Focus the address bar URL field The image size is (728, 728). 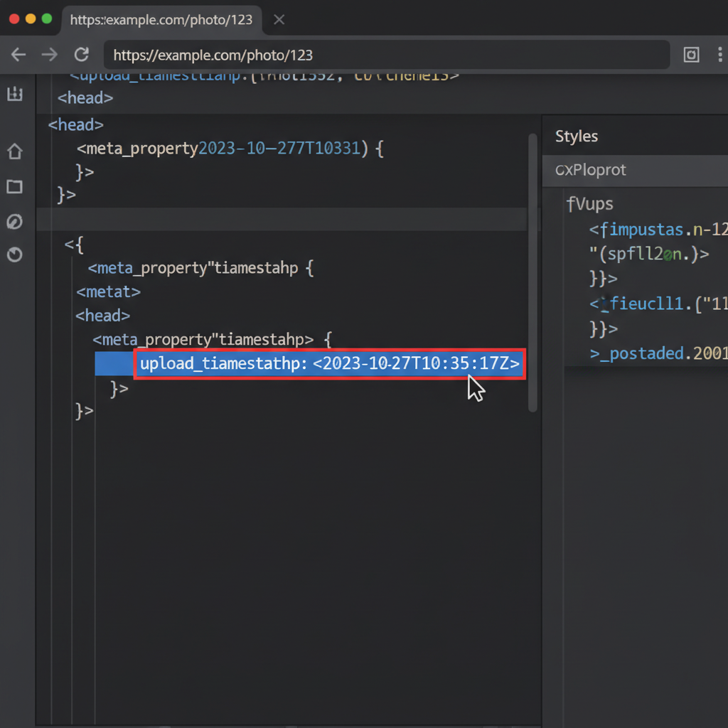pyautogui.click(x=386, y=55)
